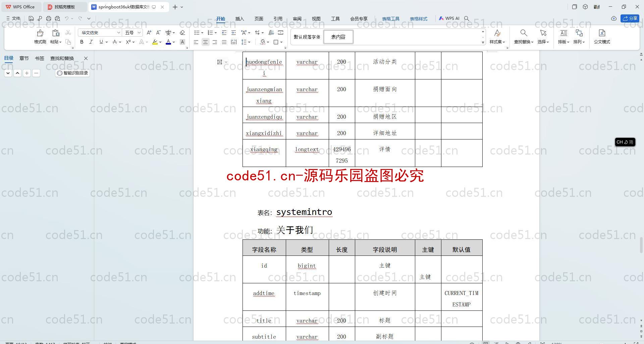Toggle Align Right paragraph alignment
The height and width of the screenshot is (344, 644).
pyautogui.click(x=215, y=42)
